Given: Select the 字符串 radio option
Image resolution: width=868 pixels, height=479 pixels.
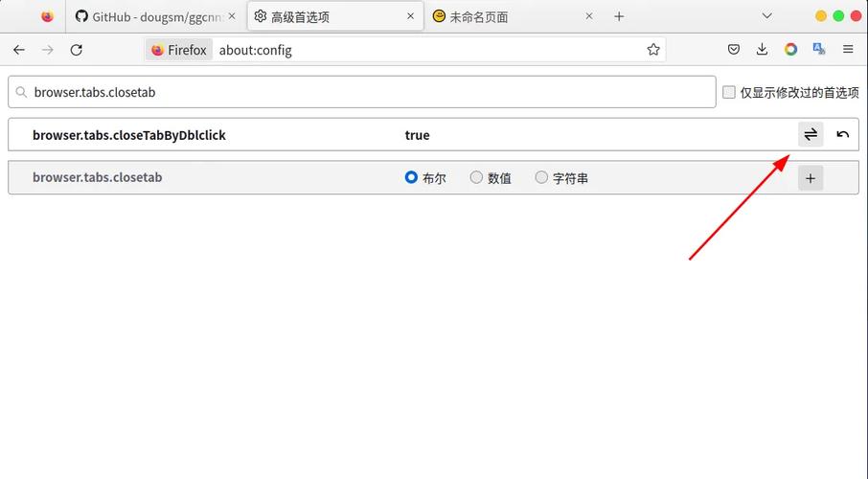Looking at the screenshot, I should click(541, 177).
